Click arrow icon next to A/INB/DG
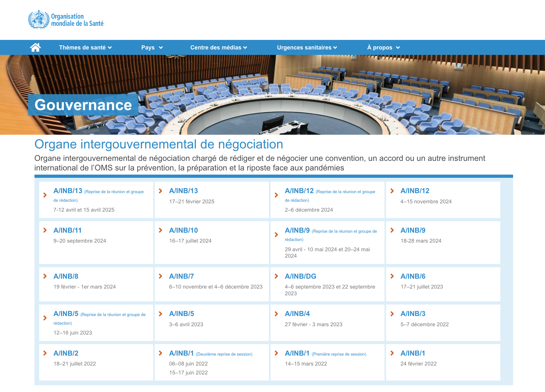 [x=276, y=276]
